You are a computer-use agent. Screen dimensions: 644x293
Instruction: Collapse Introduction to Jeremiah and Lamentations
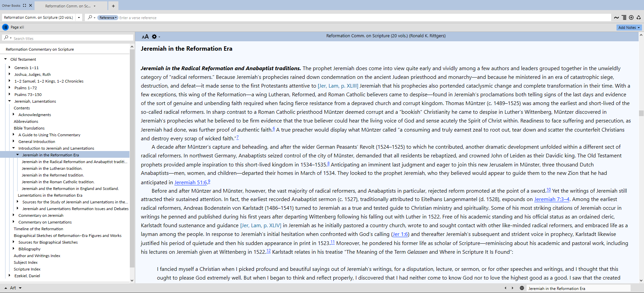click(13, 148)
